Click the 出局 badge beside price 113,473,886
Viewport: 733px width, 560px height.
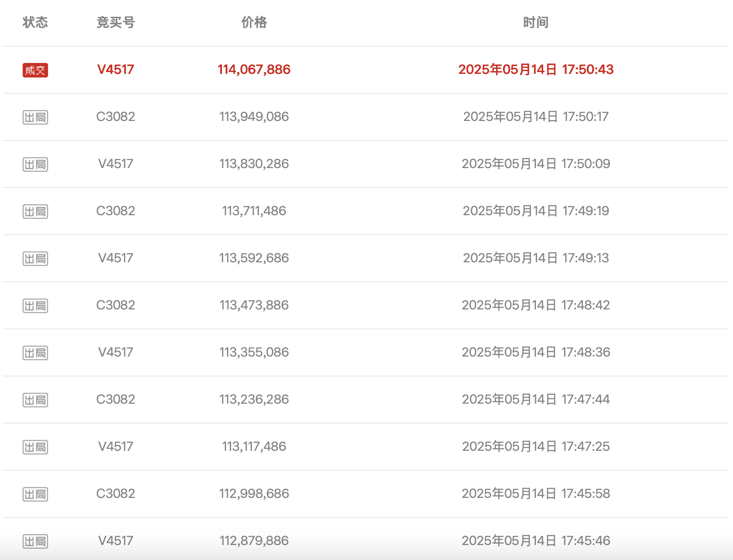(35, 306)
